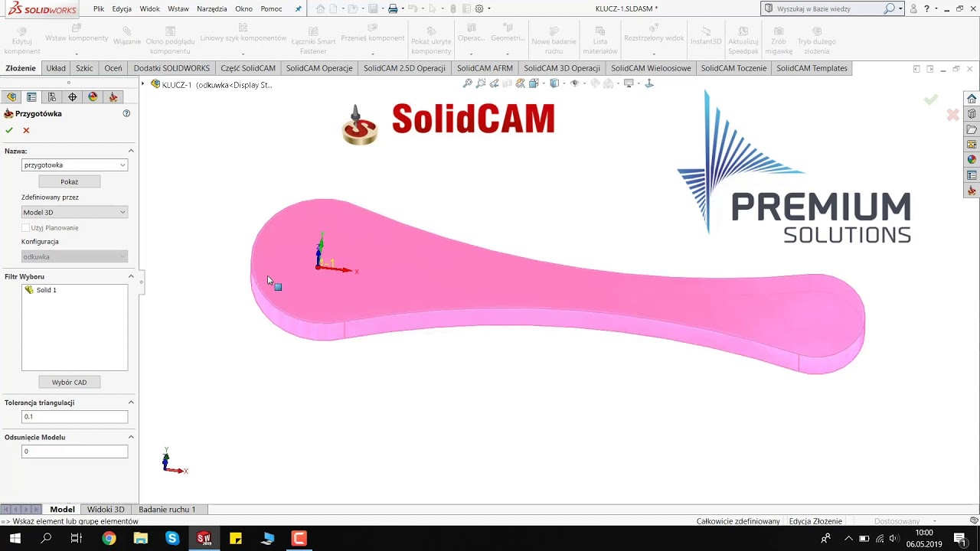The height and width of the screenshot is (551, 980).
Task: Click the green OK checkmark in the viewport corner
Action: coord(931,99)
